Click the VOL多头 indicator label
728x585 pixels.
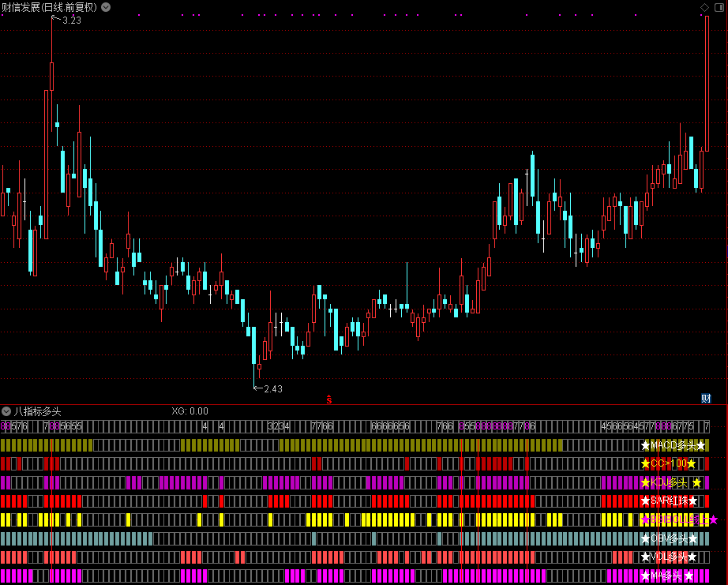coord(668,557)
